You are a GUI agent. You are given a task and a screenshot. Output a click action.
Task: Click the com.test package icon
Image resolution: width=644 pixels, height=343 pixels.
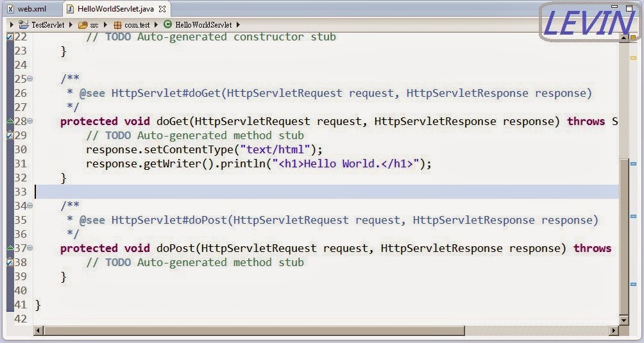click(118, 25)
